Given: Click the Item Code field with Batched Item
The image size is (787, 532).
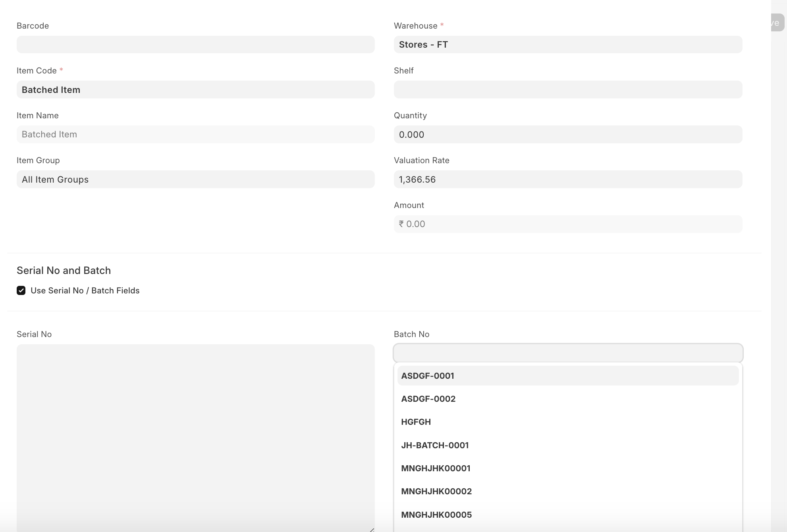Looking at the screenshot, I should click(x=195, y=89).
